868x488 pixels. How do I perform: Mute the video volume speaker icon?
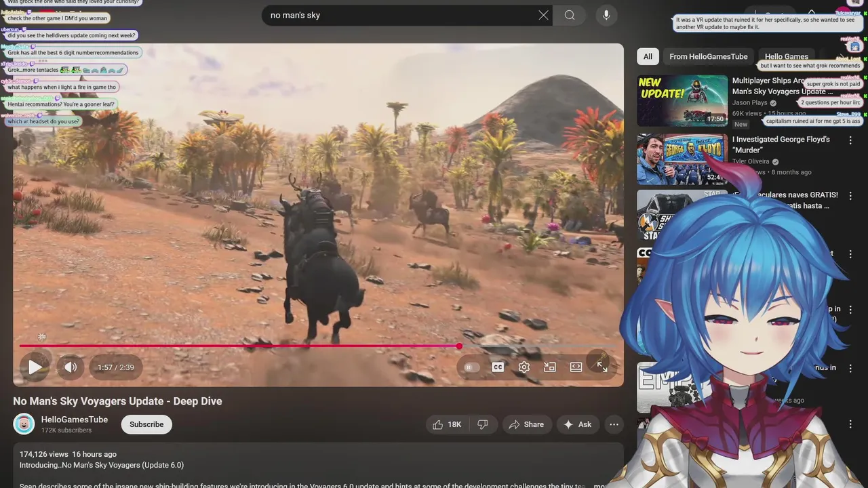click(x=71, y=367)
